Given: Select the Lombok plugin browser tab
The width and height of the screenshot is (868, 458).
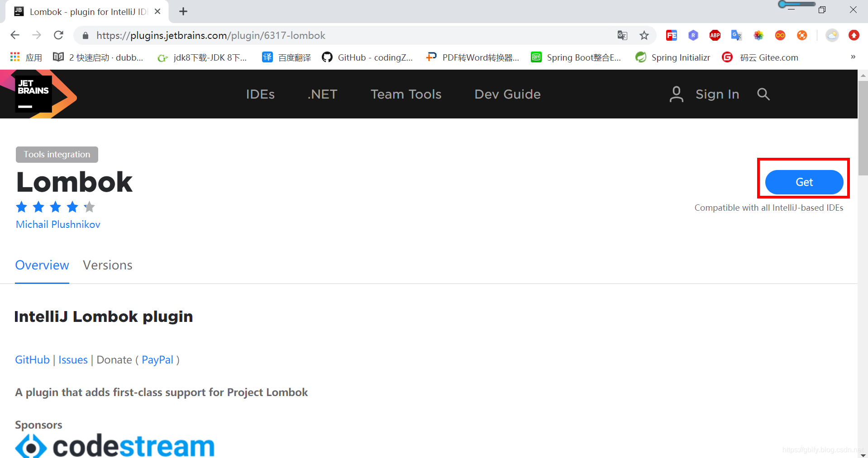Looking at the screenshot, I should 87,12.
